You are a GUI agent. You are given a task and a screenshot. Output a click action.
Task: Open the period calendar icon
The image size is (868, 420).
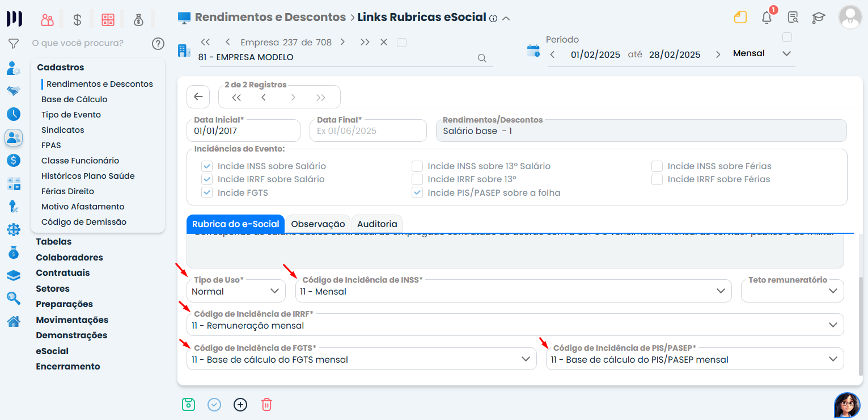coord(533,51)
